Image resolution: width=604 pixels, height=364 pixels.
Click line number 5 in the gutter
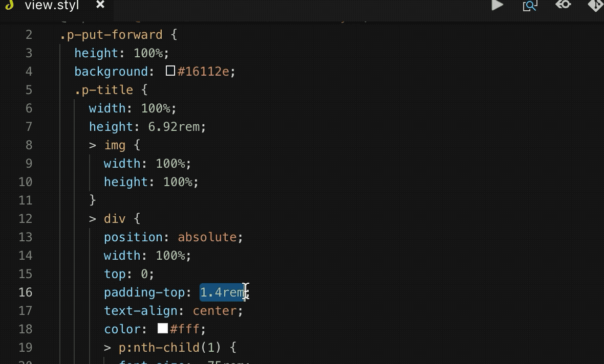click(29, 90)
